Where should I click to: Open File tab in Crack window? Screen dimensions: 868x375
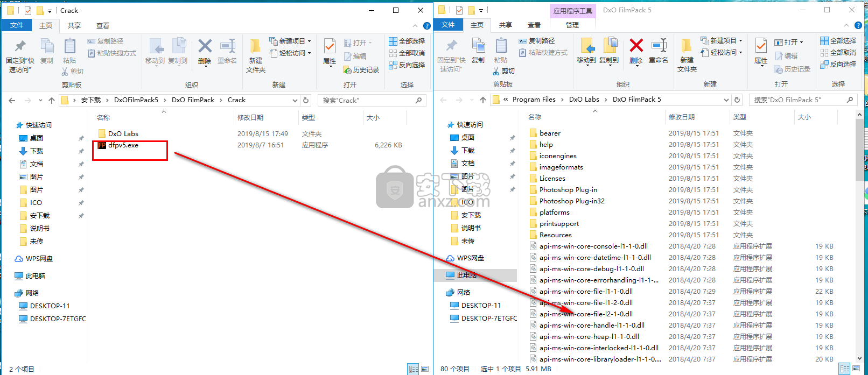click(x=17, y=25)
